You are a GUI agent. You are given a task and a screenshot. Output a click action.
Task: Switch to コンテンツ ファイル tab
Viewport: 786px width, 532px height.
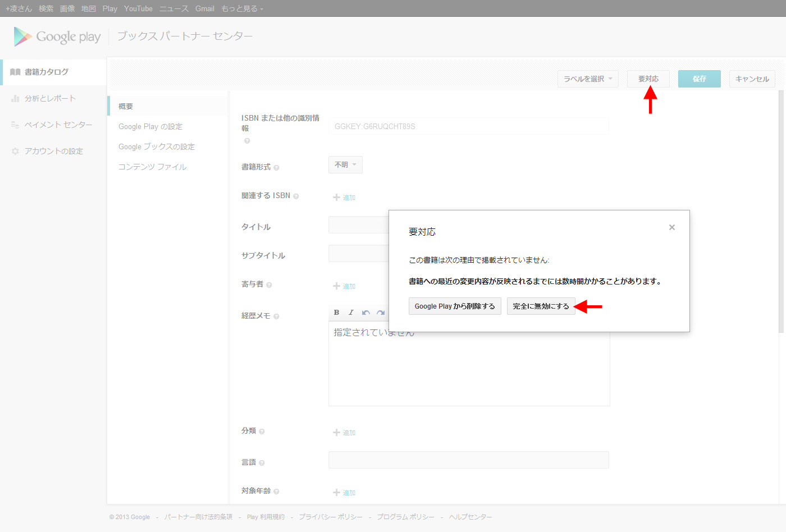[x=152, y=167]
